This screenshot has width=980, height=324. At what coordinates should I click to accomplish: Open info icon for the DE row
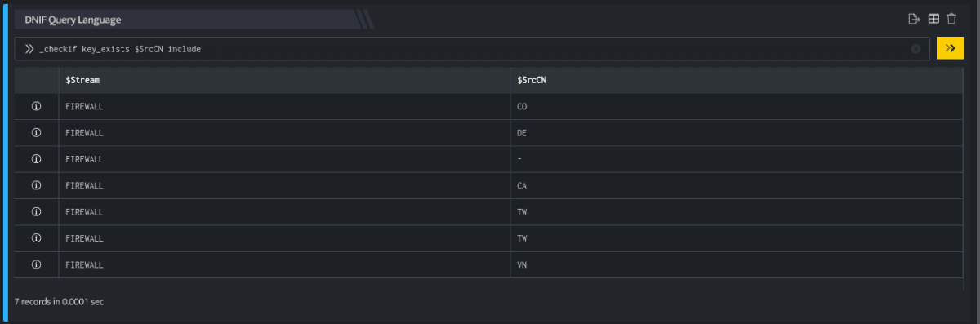point(36,133)
